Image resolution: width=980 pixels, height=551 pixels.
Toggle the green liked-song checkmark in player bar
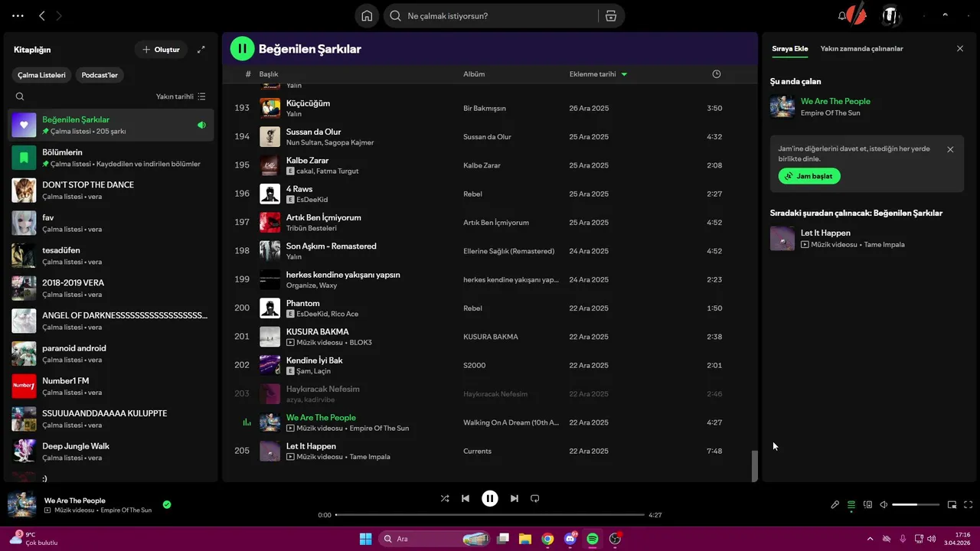pyautogui.click(x=167, y=504)
